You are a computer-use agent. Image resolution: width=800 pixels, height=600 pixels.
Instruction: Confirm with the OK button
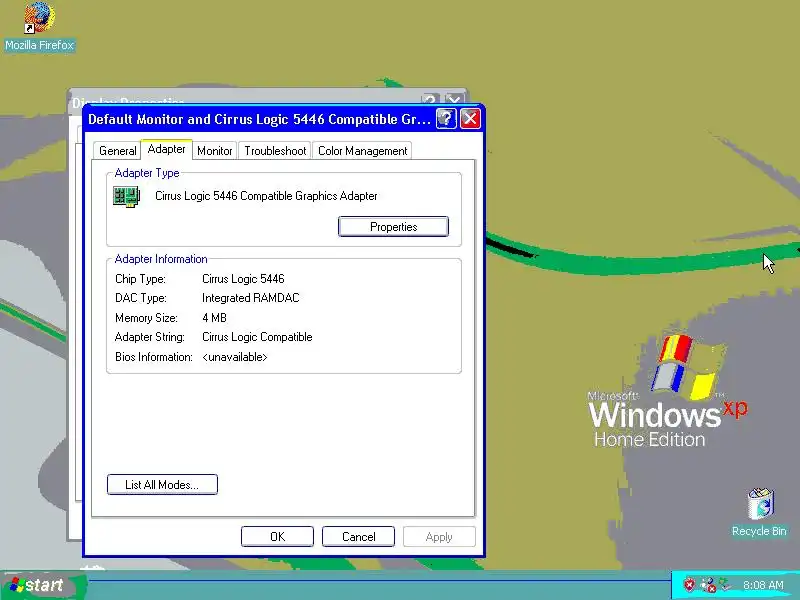point(278,537)
